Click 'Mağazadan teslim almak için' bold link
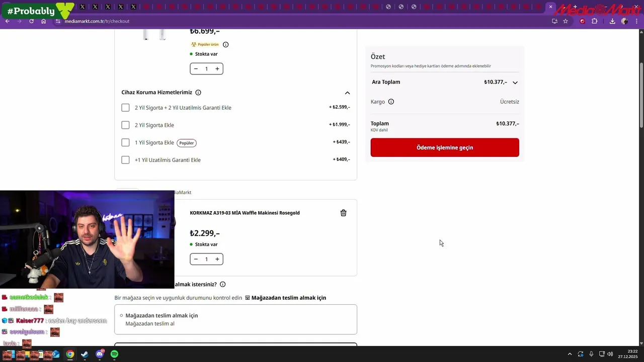The image size is (644, 362). (x=289, y=298)
